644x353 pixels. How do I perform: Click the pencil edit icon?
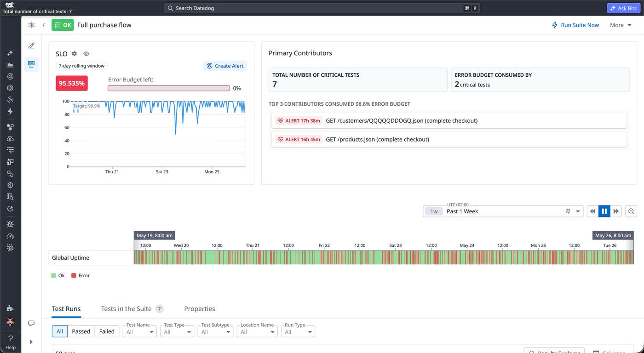(31, 46)
